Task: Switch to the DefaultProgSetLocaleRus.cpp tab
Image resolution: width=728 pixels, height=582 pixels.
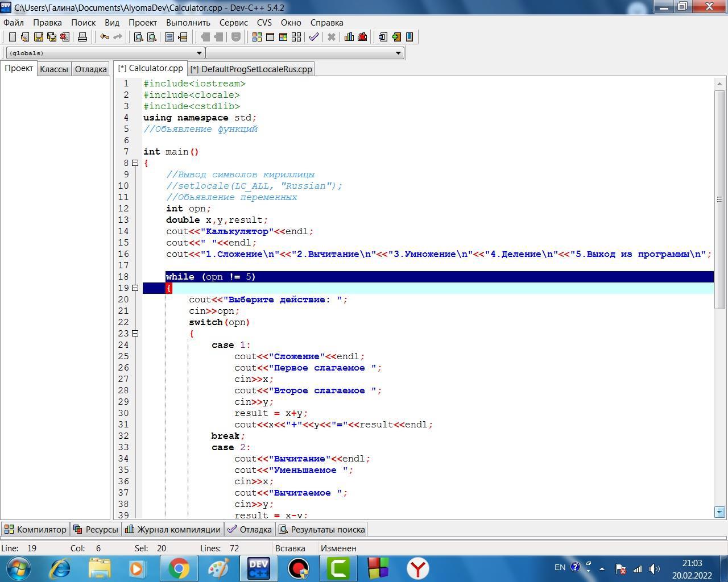Action: click(251, 69)
